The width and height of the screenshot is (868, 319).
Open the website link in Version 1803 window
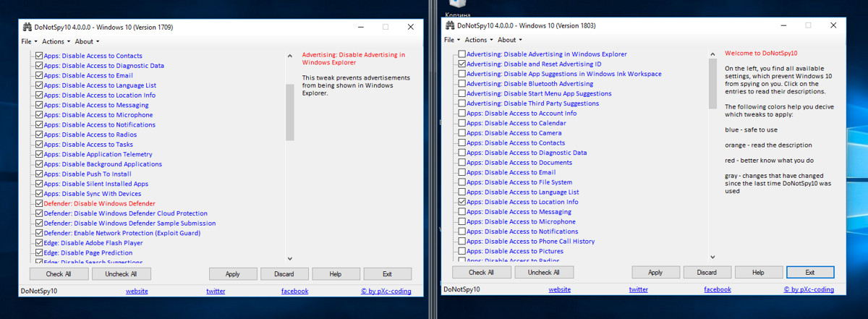tap(559, 289)
